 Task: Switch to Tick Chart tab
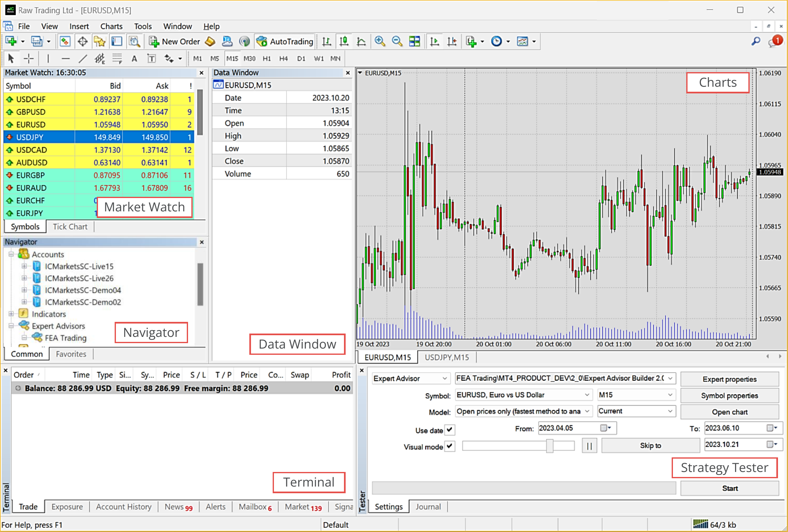tap(70, 227)
